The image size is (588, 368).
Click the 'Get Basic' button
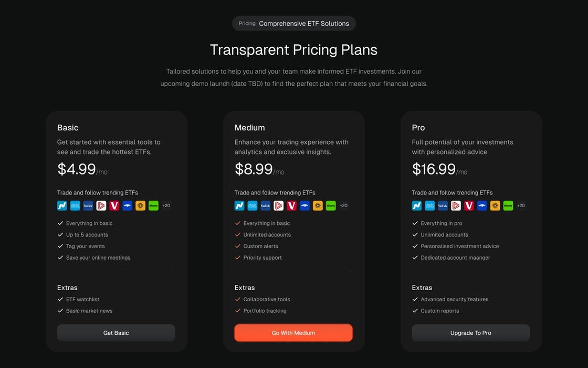(x=116, y=333)
